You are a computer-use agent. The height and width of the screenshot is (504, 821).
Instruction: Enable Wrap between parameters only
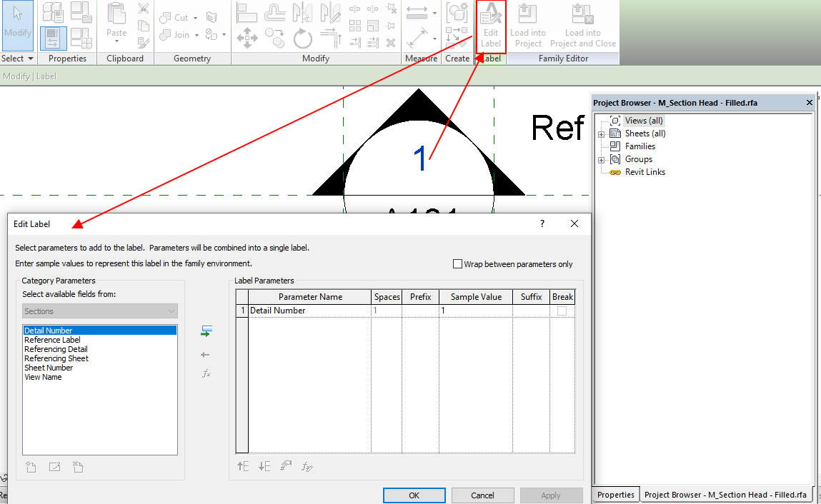[x=456, y=263]
